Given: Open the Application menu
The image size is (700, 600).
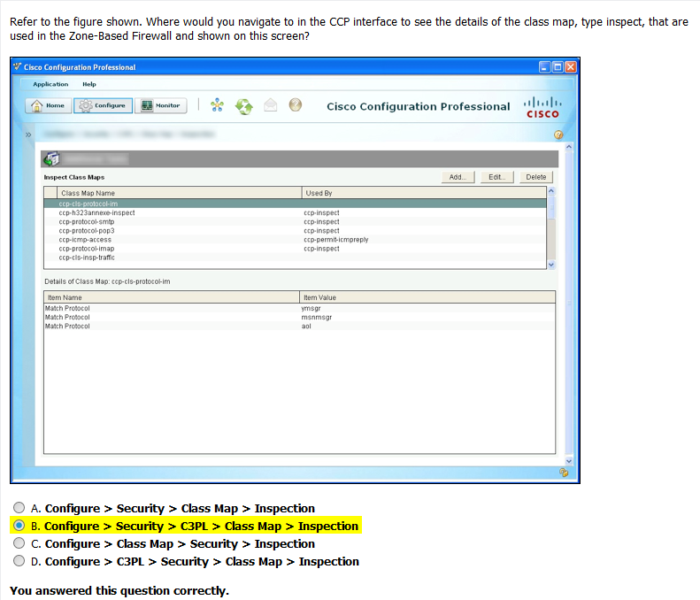Looking at the screenshot, I should click(50, 84).
